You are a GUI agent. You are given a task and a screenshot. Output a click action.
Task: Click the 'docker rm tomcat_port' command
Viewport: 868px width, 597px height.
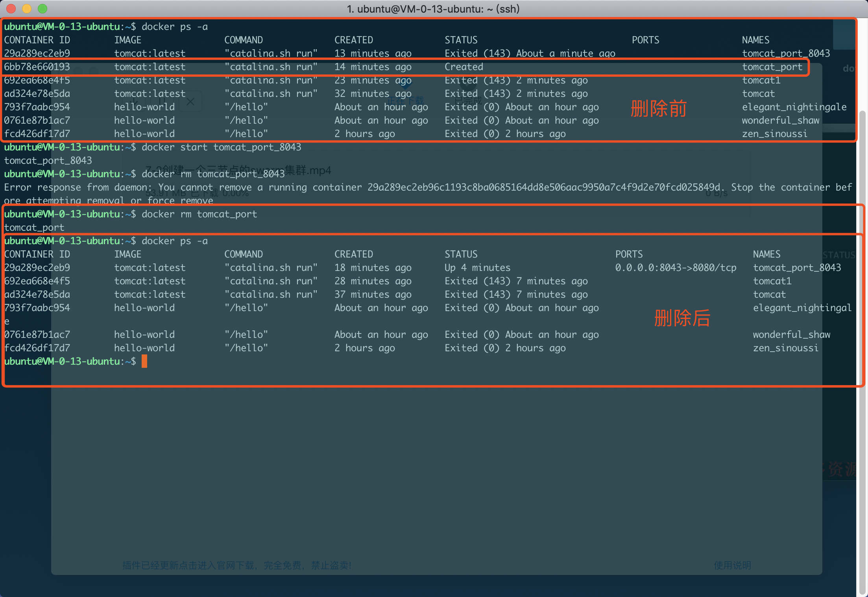(x=199, y=214)
